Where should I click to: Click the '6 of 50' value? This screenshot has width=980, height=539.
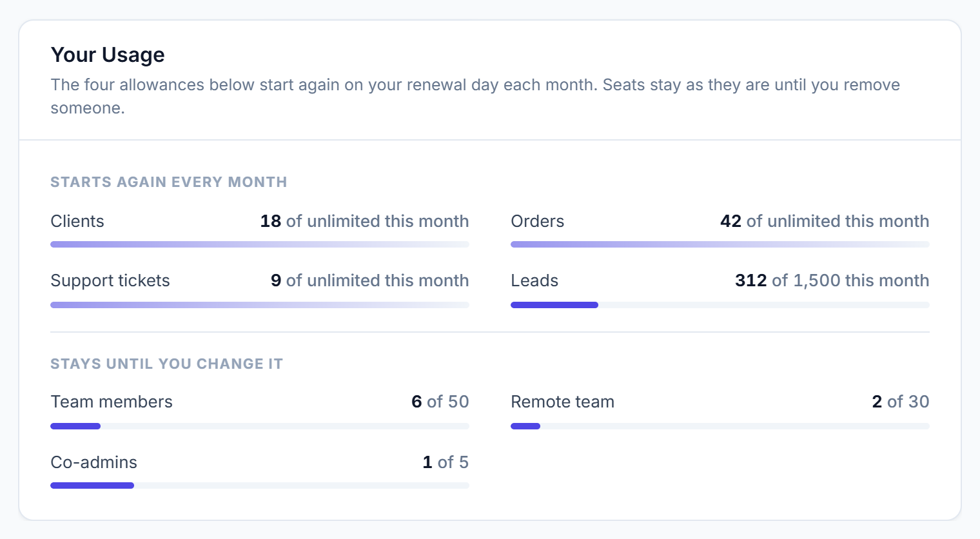click(x=440, y=402)
